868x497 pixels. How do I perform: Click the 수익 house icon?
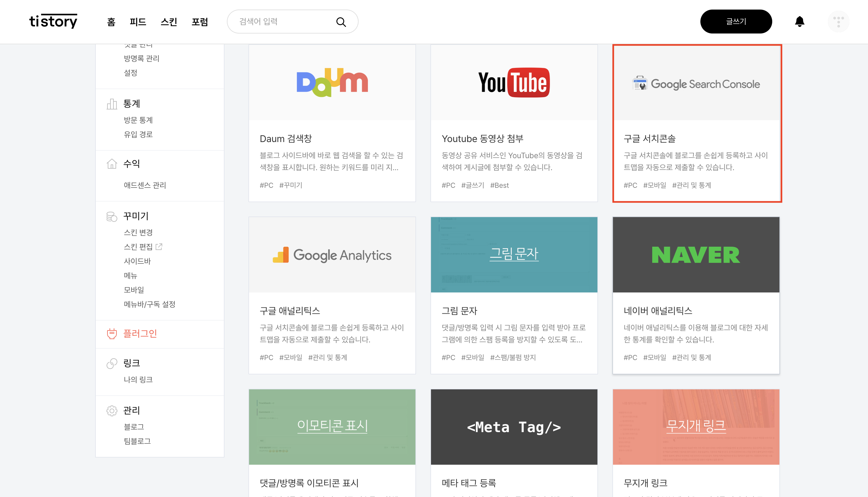112,164
